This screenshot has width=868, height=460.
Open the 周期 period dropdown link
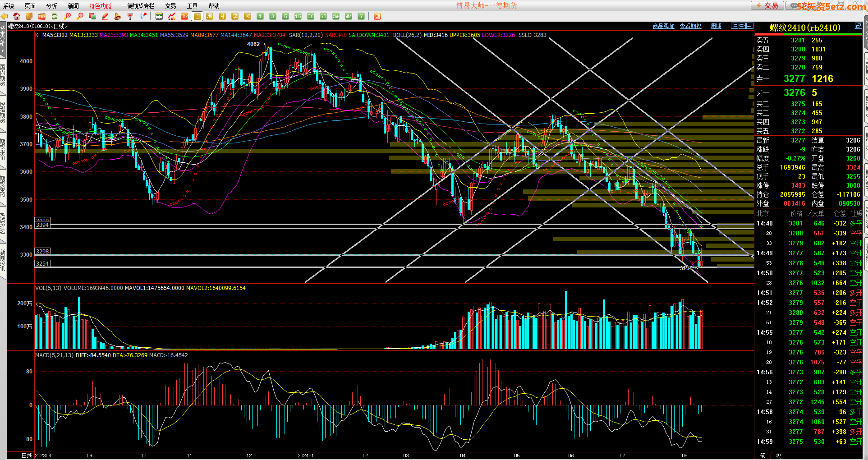click(716, 26)
